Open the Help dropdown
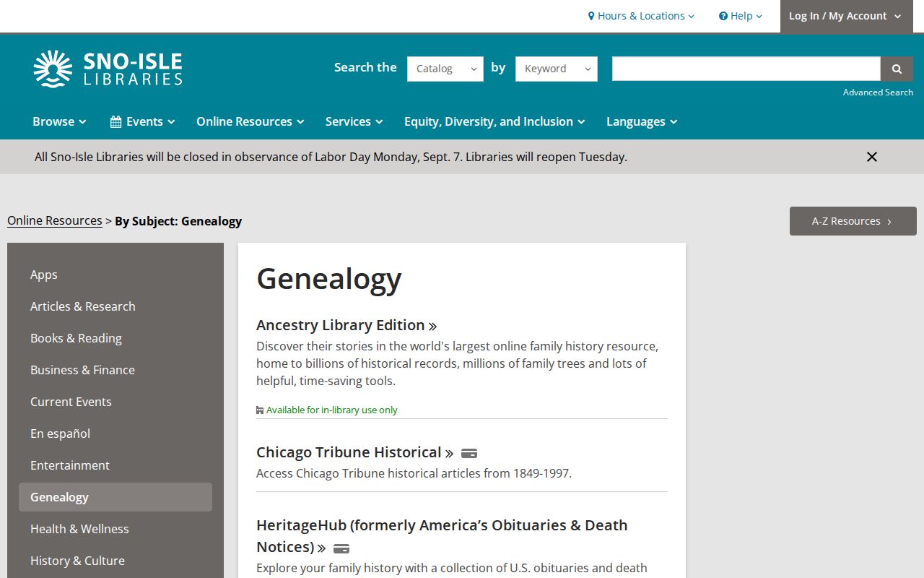 (741, 16)
